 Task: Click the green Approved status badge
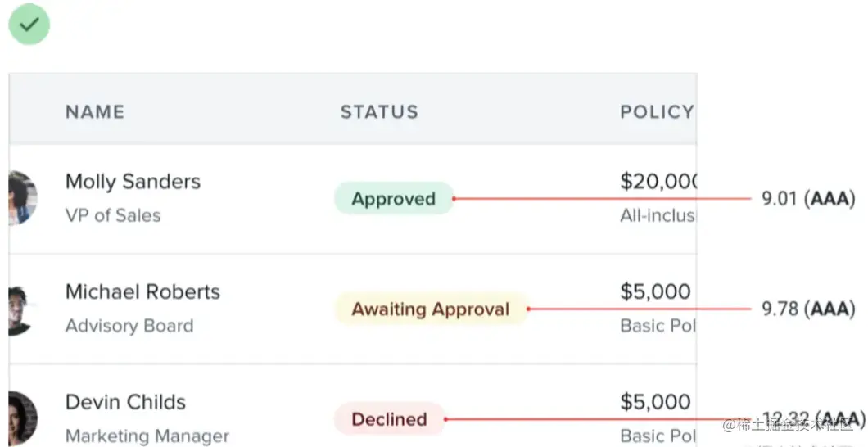[393, 199]
